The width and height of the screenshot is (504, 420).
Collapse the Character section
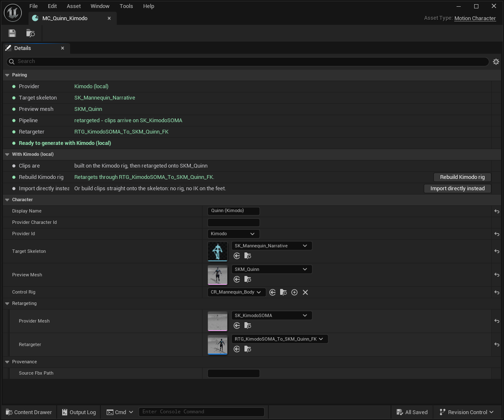[x=8, y=200]
